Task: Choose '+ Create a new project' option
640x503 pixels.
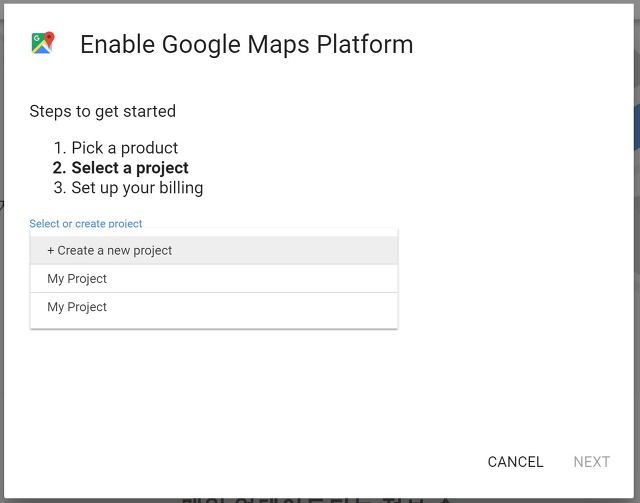Action: point(214,250)
